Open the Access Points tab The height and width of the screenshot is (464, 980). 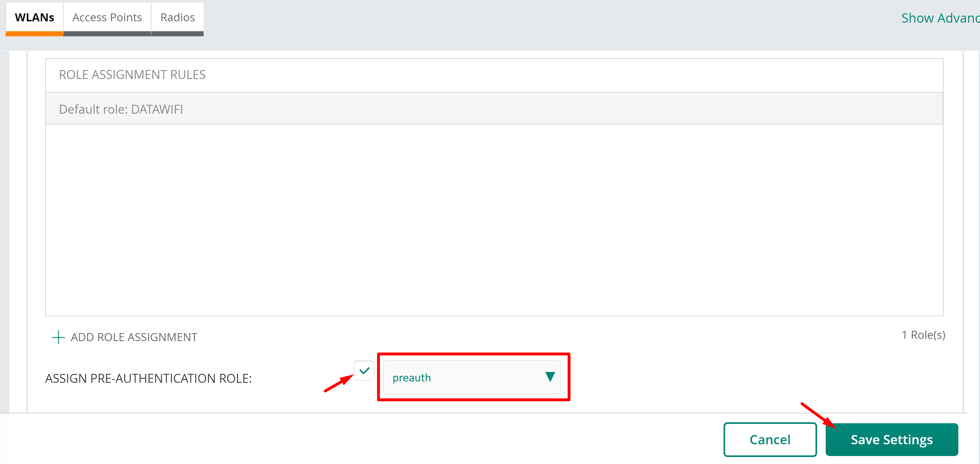pos(107,18)
